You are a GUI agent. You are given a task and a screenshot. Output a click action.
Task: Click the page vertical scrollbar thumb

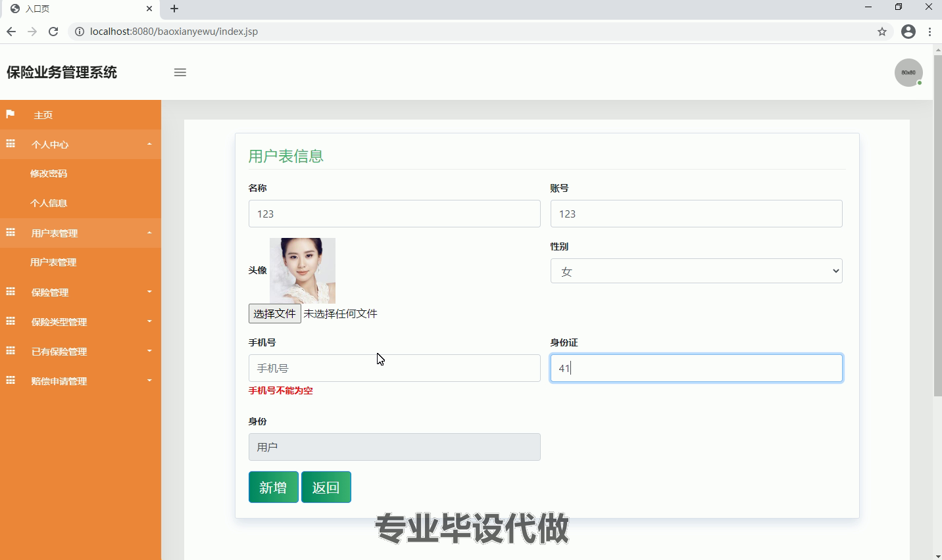(937, 225)
